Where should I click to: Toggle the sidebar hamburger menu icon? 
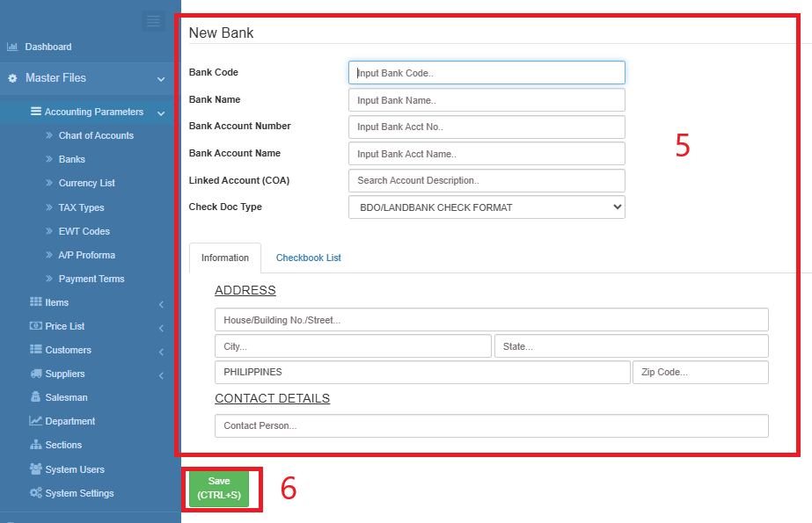point(154,21)
